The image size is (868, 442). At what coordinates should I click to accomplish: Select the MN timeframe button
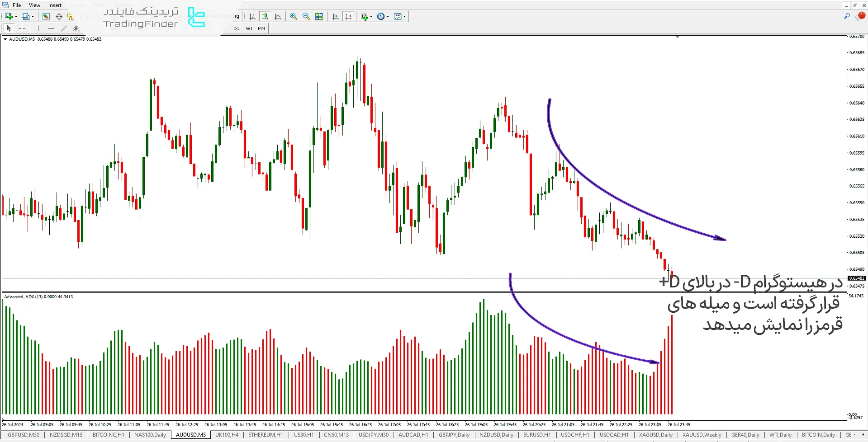[x=261, y=28]
